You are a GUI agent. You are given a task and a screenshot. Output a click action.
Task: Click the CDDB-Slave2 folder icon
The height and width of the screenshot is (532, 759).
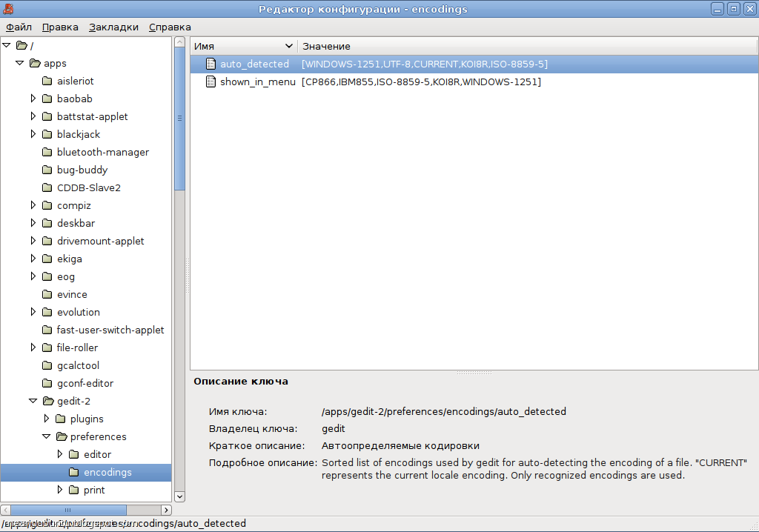[47, 187]
